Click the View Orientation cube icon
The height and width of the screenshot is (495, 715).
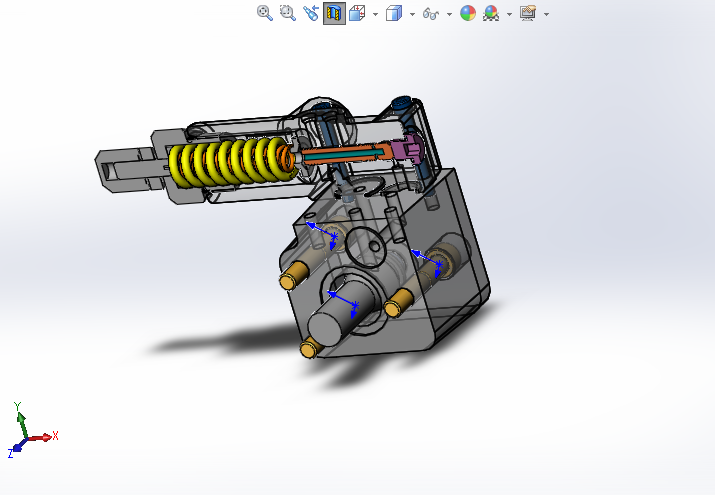click(x=357, y=14)
